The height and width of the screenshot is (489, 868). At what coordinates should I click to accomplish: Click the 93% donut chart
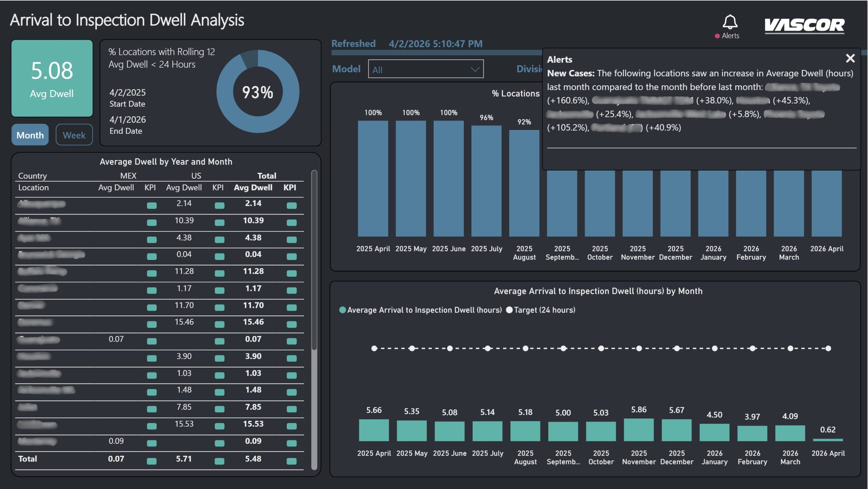pyautogui.click(x=258, y=92)
